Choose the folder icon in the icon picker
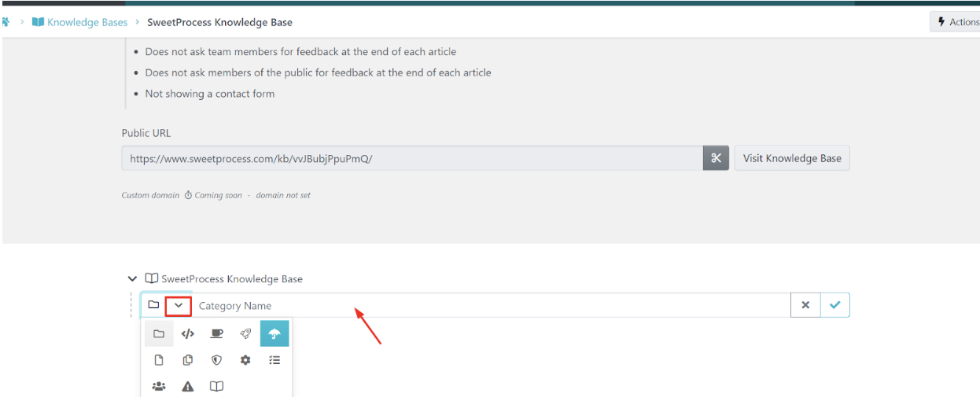Screen dimensions: 980x412 pyautogui.click(x=159, y=333)
